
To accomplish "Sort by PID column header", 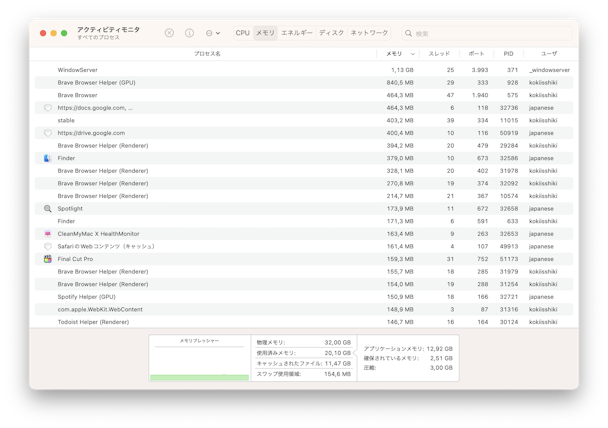I will click(x=508, y=54).
